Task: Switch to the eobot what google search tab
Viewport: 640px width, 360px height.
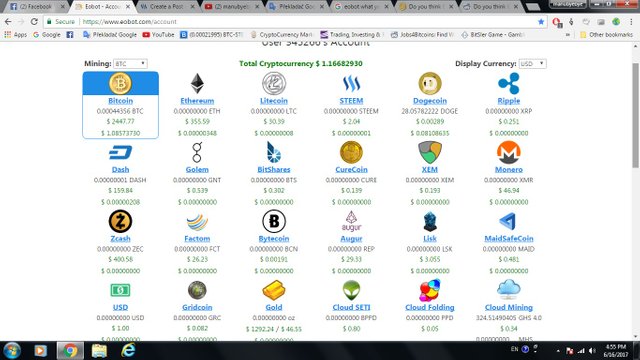Action: pos(360,7)
